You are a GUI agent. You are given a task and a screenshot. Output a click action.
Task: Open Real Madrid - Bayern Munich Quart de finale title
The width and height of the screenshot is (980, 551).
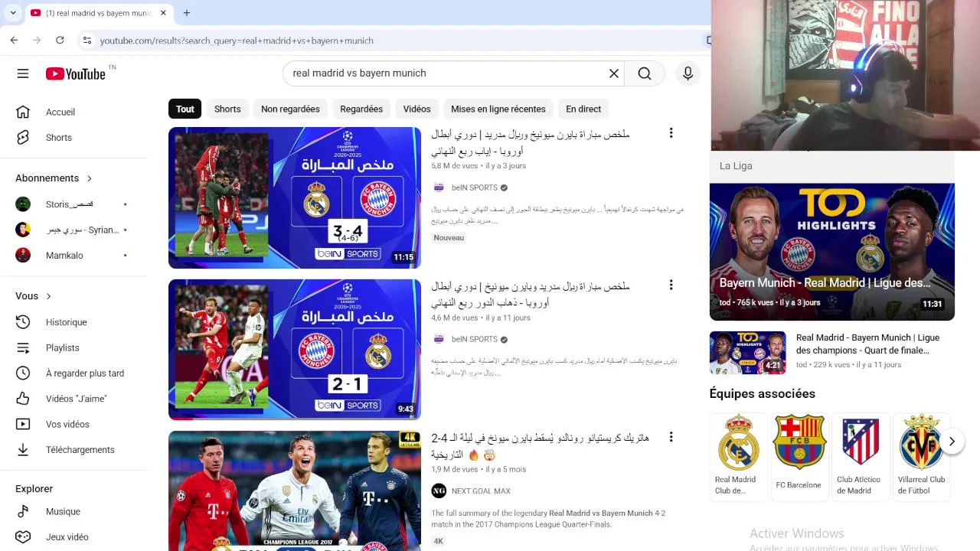(x=867, y=344)
